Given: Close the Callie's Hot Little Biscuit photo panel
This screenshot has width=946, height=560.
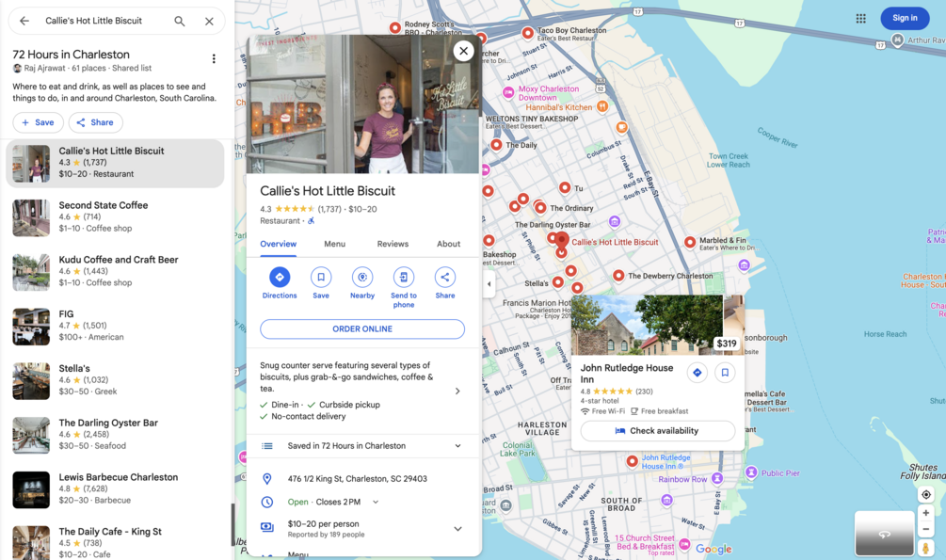Looking at the screenshot, I should [x=463, y=51].
